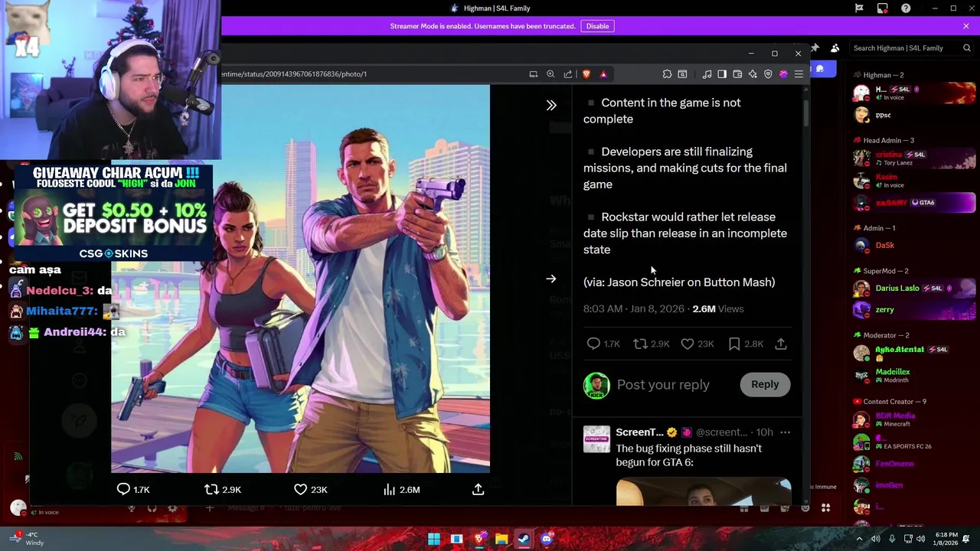Click reply icon in tweet sidebar stats
This screenshot has width=980, height=551.
pyautogui.click(x=593, y=344)
